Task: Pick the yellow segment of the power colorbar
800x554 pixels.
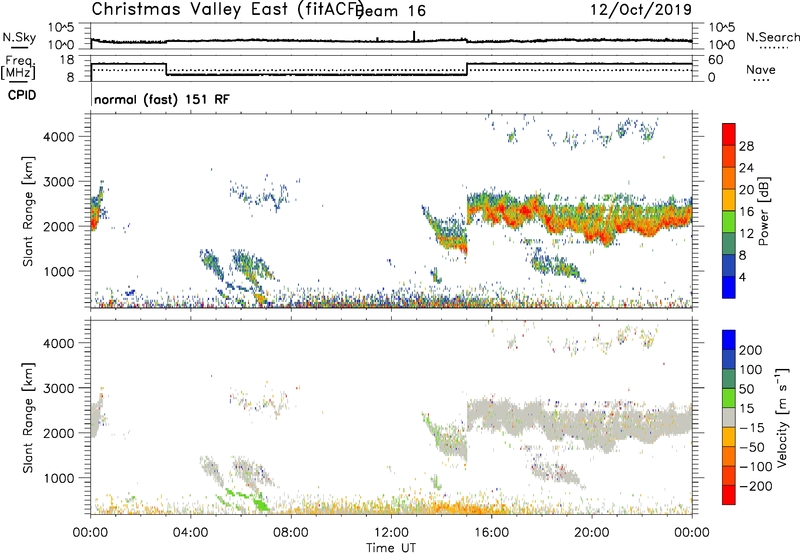Action: 729,200
